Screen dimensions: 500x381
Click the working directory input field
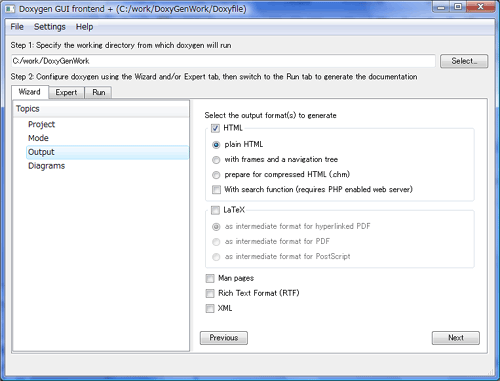pos(223,61)
